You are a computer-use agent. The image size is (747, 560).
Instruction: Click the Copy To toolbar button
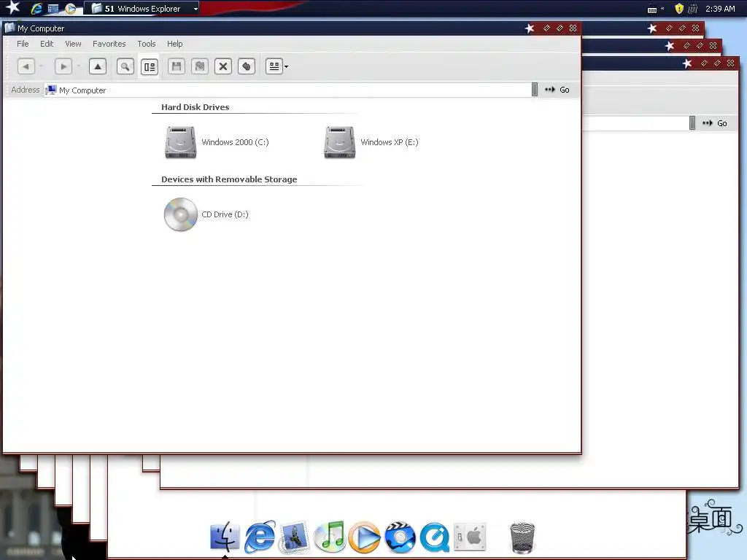[200, 66]
